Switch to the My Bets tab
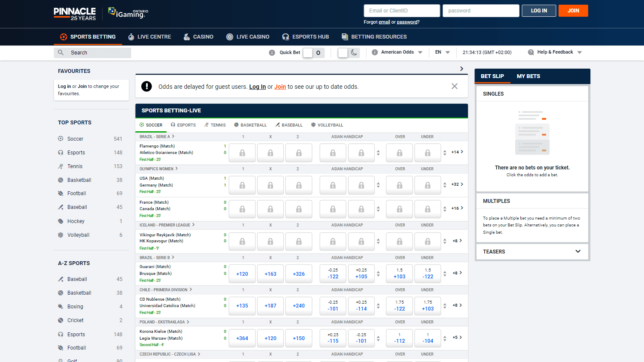Viewport: 644px width, 362px height. coord(529,76)
